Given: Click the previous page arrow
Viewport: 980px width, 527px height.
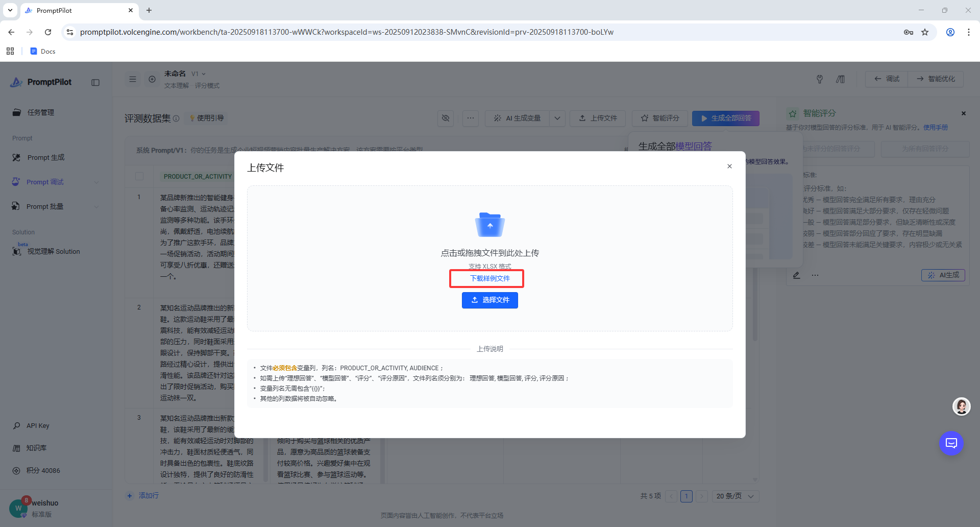Looking at the screenshot, I should [671, 496].
